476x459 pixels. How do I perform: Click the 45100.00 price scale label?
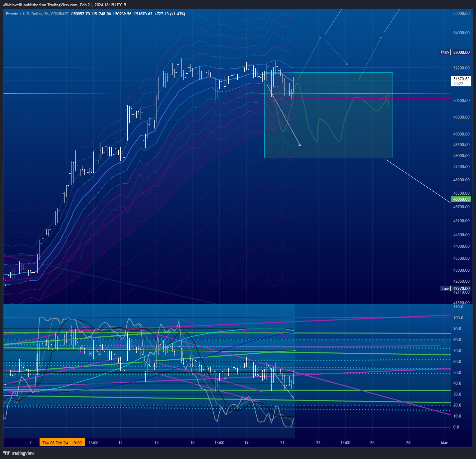461,221
